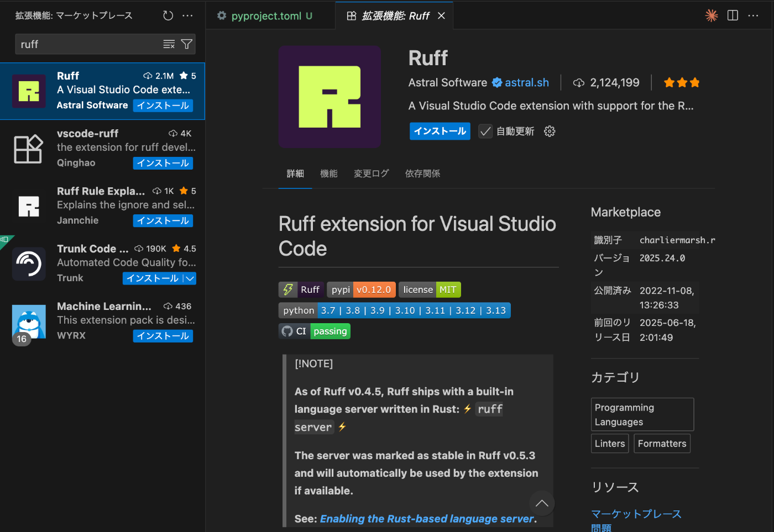Open the editor more actions menu
This screenshot has height=532, width=774.
753,15
